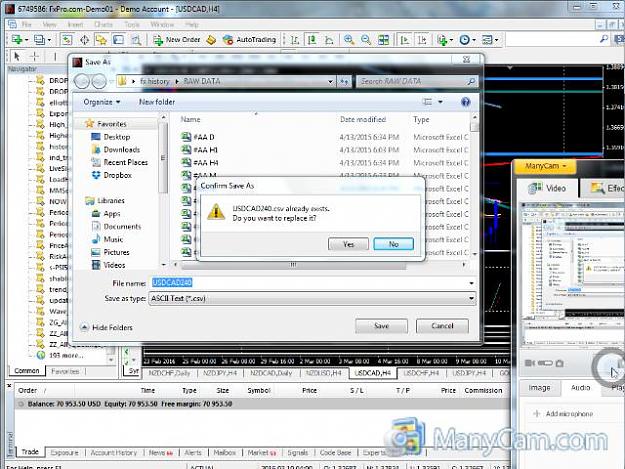Screen dimensions: 625x469
Task: Open the Favorites tab in Navigator
Action: point(65,371)
